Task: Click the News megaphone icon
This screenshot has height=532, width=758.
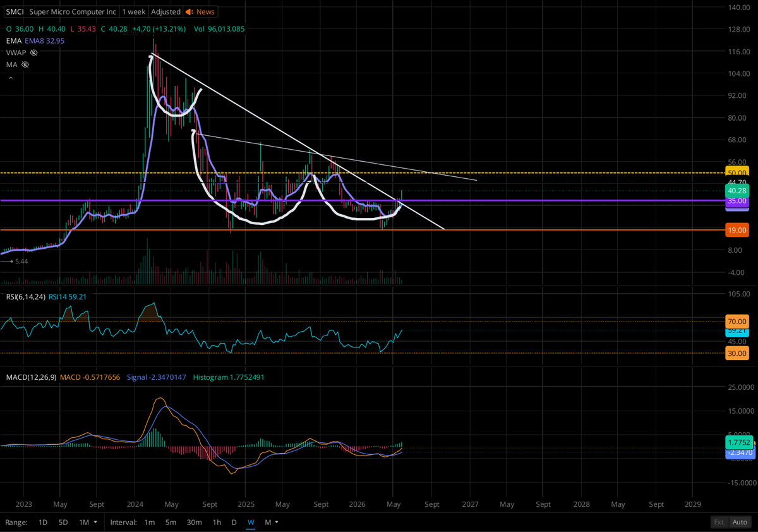Action: [189, 12]
